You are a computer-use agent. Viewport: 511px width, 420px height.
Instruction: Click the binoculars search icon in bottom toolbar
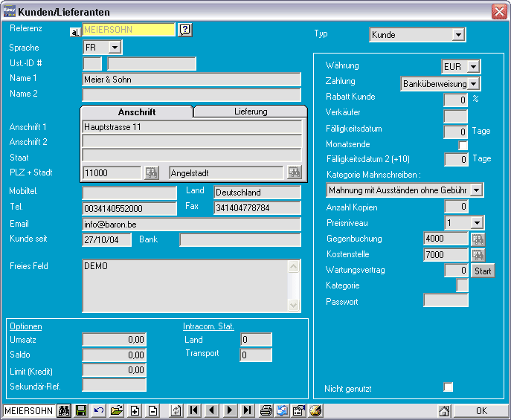[64, 410]
